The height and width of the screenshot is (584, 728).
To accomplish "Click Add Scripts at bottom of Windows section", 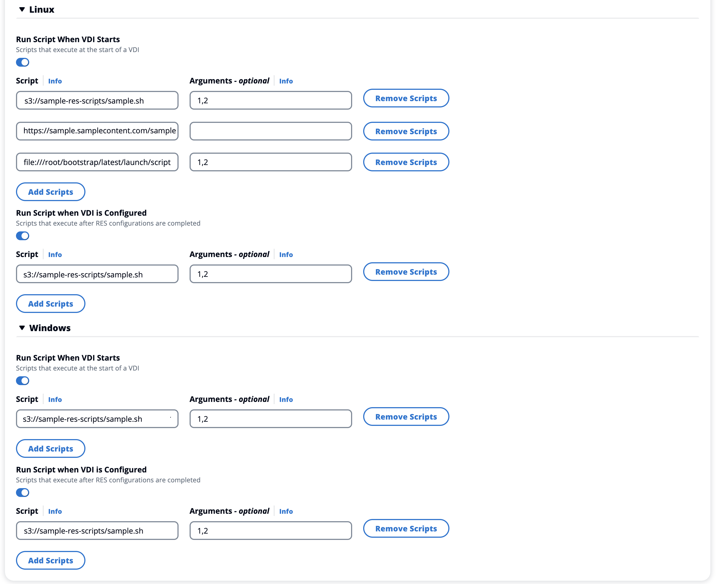I will click(x=50, y=560).
